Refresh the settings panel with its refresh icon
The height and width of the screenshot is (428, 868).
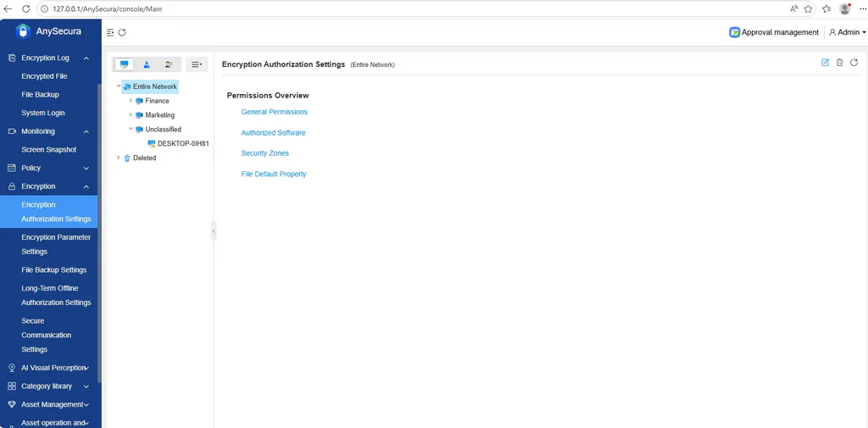854,63
